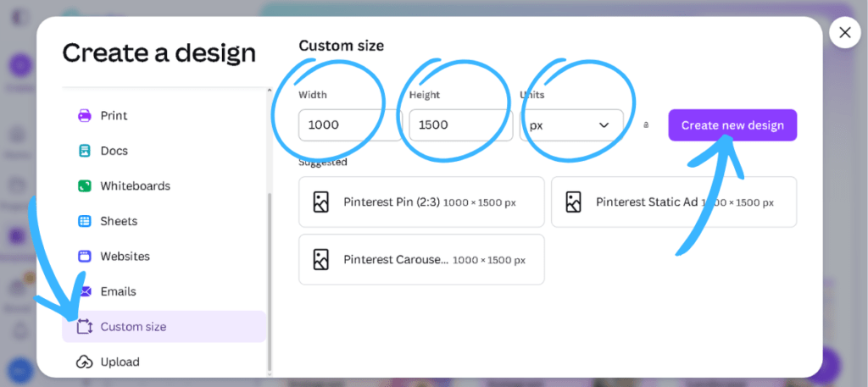Click the Emails envelope icon
This screenshot has height=387, width=868.
pos(84,291)
